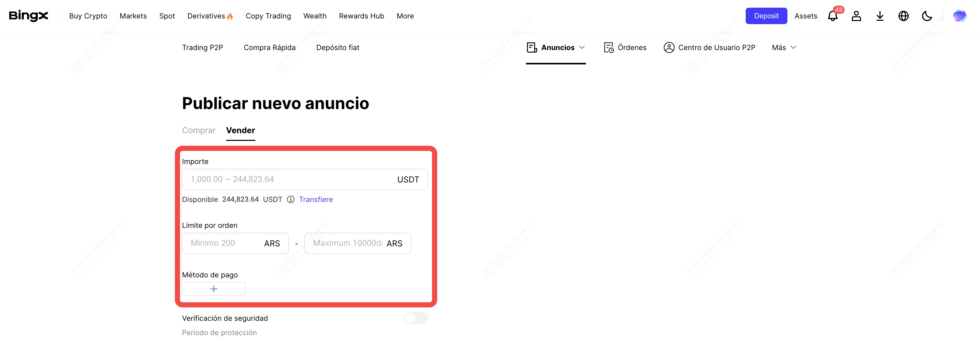Click the download app icon
This screenshot has height=349, width=980.
tap(879, 16)
